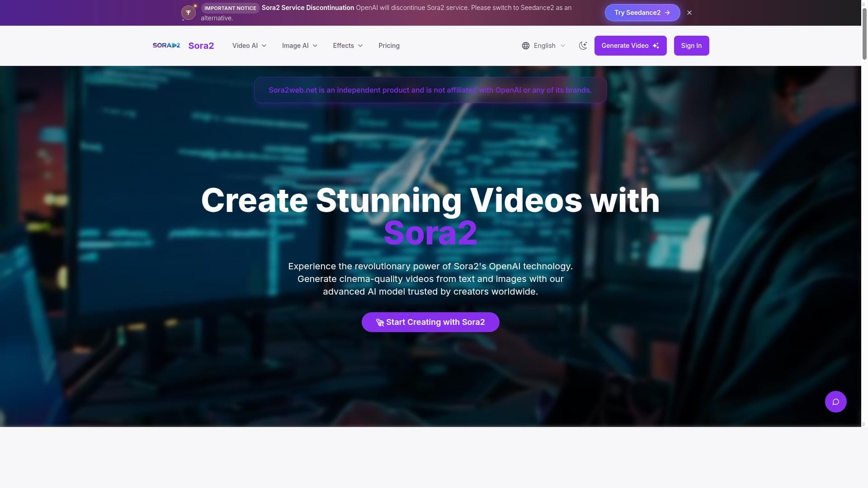Click the Sora2 logo image
The height and width of the screenshot is (488, 868).
coord(166,46)
